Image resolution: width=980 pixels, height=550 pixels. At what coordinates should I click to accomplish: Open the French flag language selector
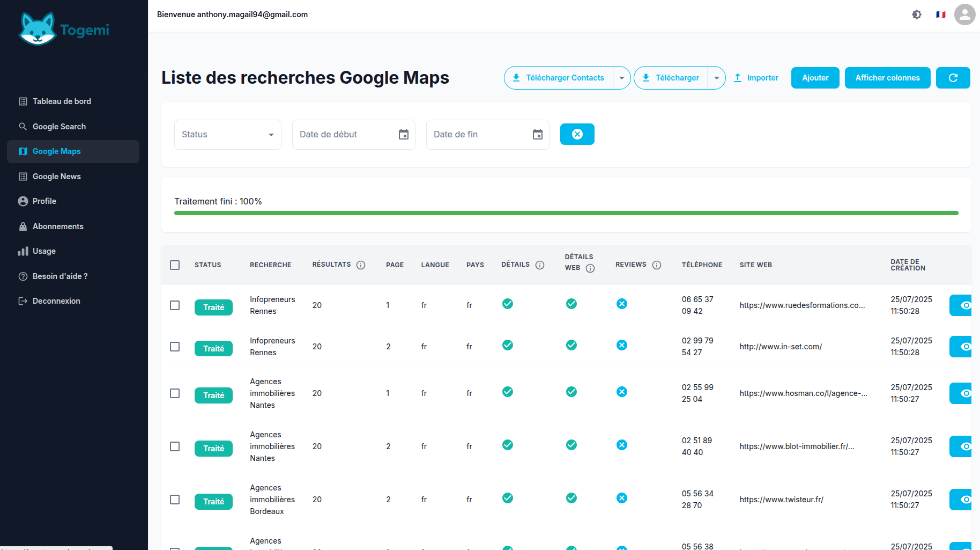pos(941,14)
